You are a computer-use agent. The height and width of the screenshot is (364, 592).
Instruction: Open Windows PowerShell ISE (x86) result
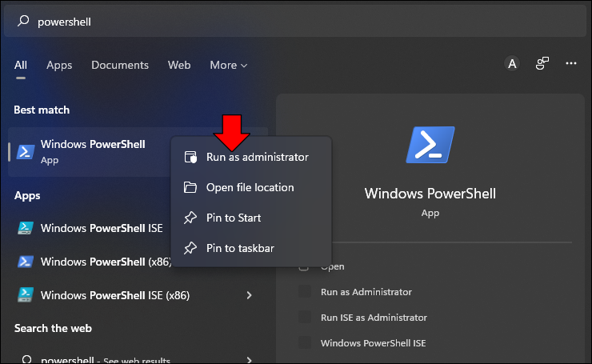(138, 295)
